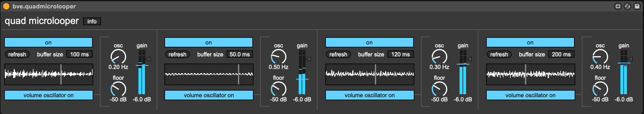Screen dimensions: 644x114
Task: Toggle the fourth looper's on button
Action: point(530,42)
